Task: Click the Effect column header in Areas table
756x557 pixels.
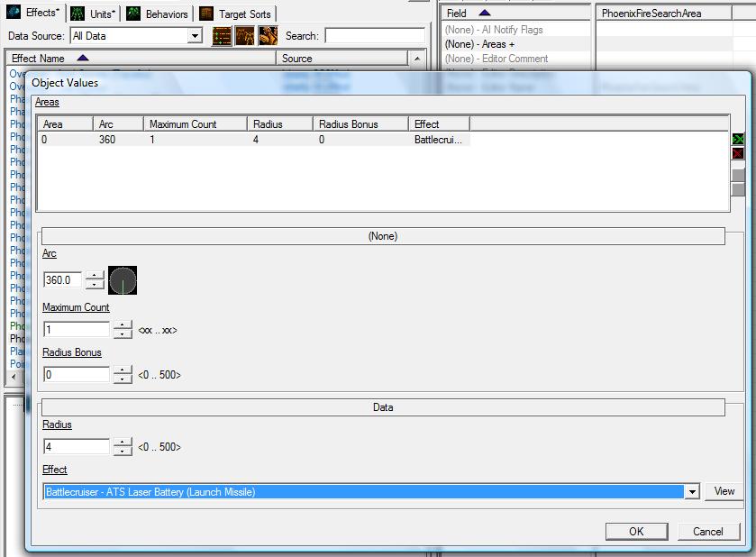Action: coord(439,124)
